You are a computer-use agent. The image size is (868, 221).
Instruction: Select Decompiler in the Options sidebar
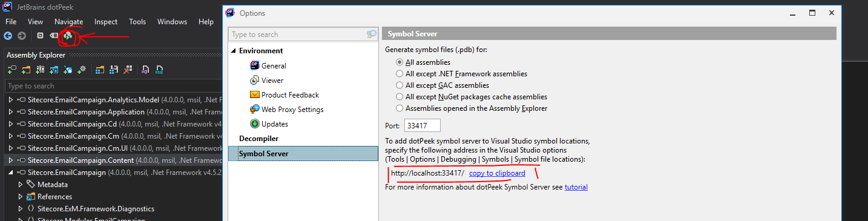[258, 139]
